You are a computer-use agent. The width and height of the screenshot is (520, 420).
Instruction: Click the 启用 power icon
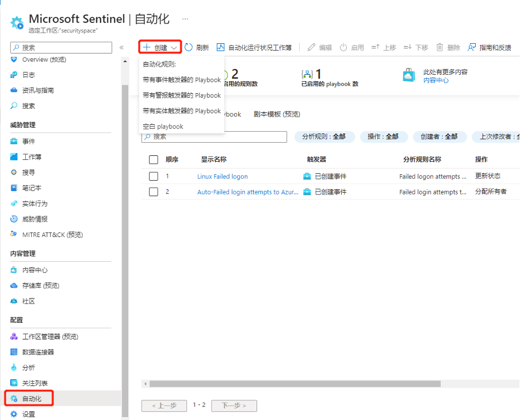tap(343, 47)
